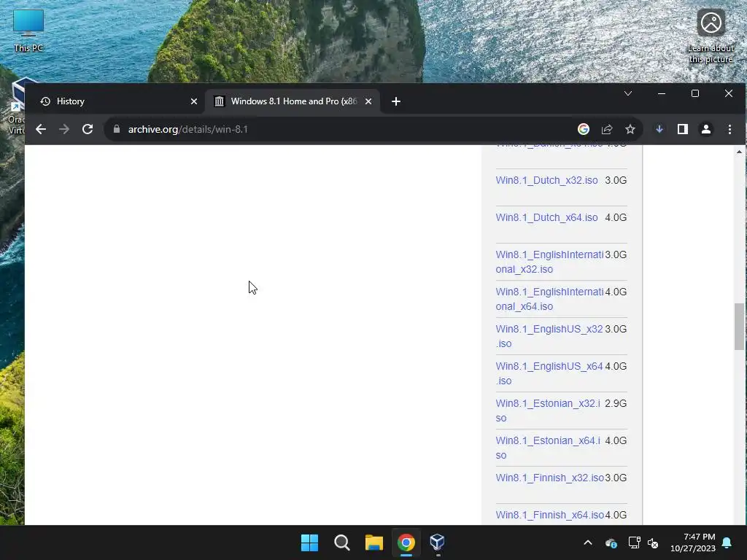Close the History tab
The width and height of the screenshot is (747, 560).
pos(194,101)
